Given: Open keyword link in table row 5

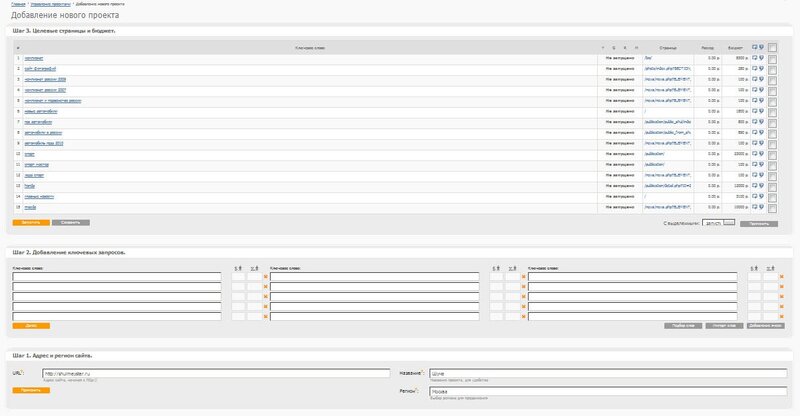Looking at the screenshot, I should [53, 101].
